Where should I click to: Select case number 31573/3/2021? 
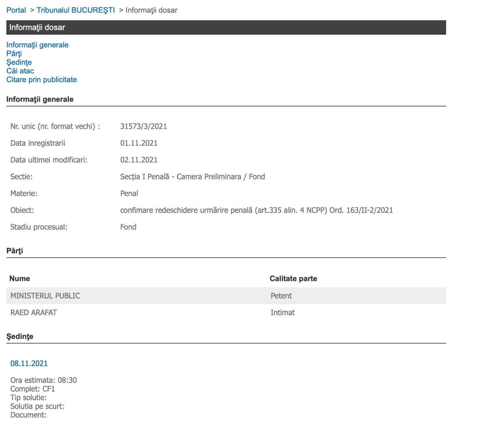tap(144, 126)
